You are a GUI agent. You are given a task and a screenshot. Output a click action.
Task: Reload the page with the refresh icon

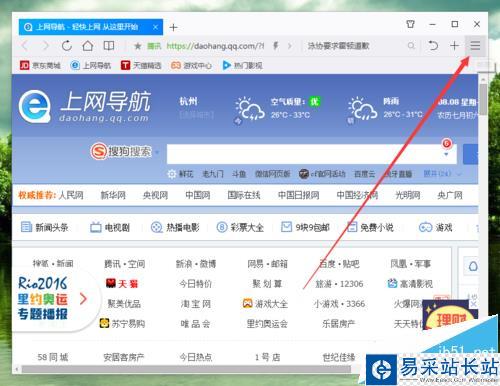point(67,46)
